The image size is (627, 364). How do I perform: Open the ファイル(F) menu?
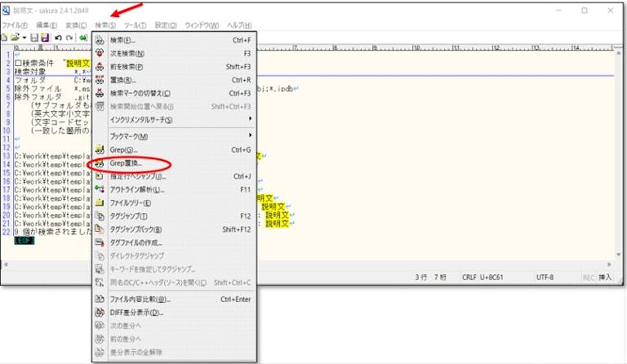coord(15,25)
